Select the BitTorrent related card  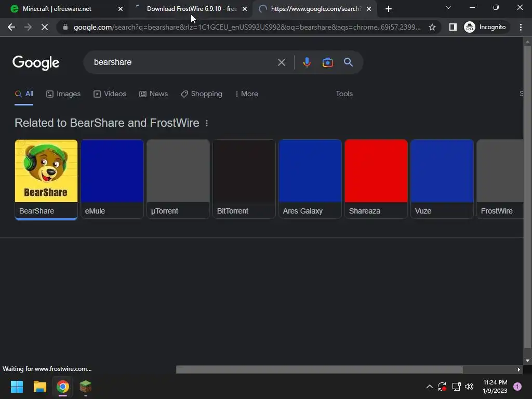(244, 179)
